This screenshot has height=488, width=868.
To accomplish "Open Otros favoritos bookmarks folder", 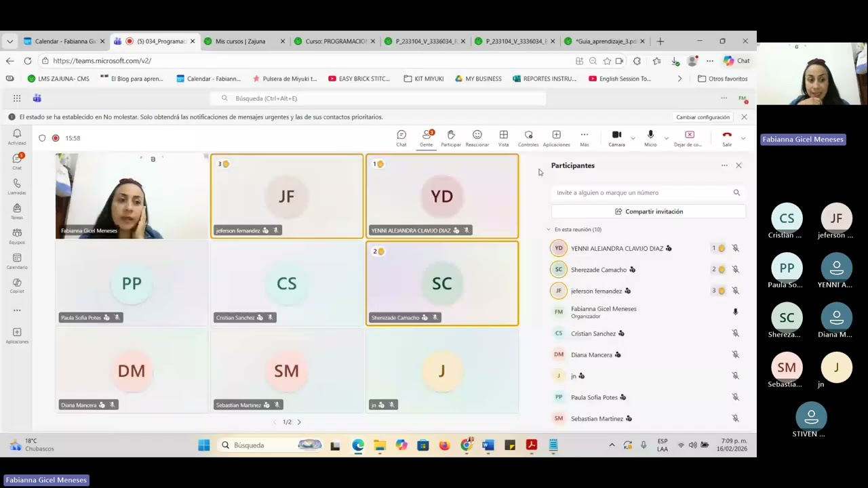I will coord(723,79).
